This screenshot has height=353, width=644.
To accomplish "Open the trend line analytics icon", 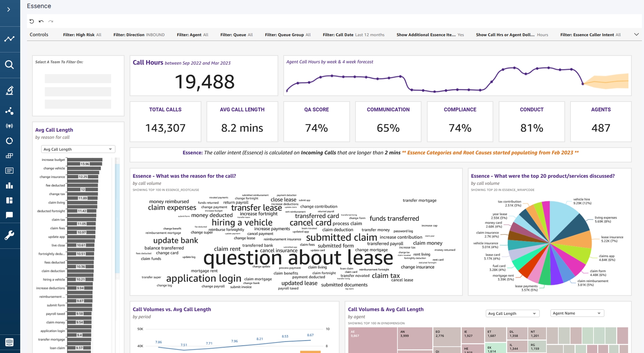I will [x=9, y=39].
